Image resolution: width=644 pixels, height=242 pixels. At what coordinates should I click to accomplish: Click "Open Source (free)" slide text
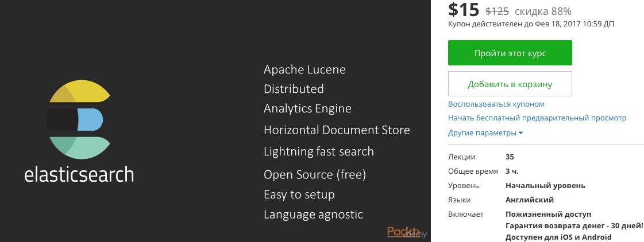(x=314, y=174)
